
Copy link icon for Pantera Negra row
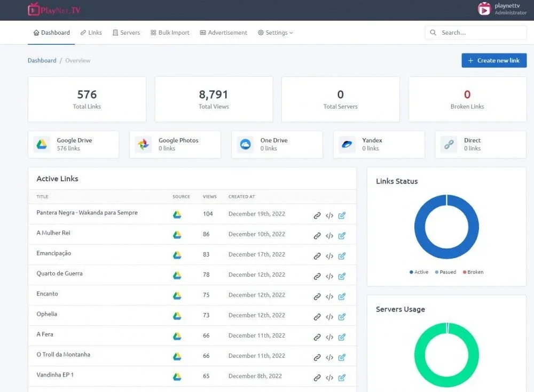317,215
